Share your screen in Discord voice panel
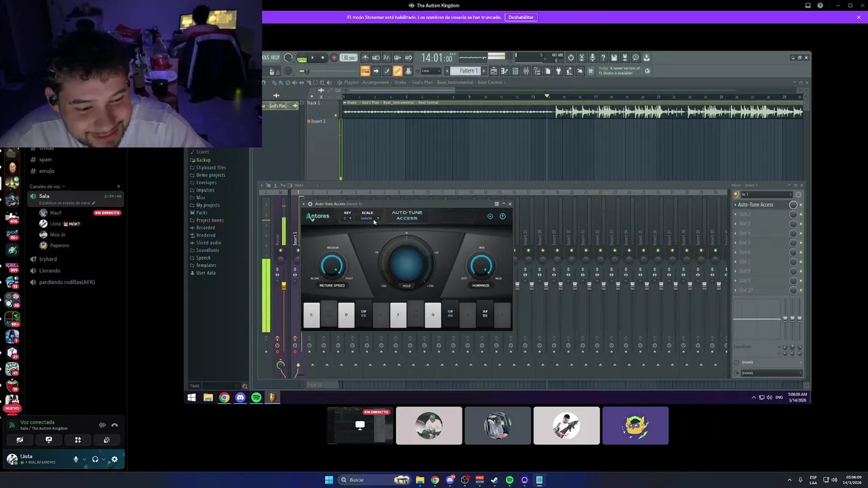 click(49, 440)
